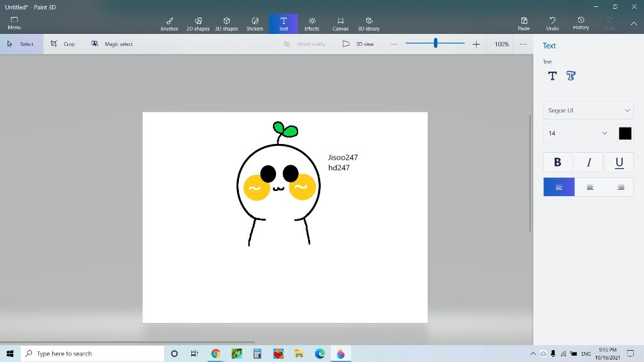This screenshot has width=644, height=362.
Task: Click the Undo button
Action: [x=552, y=24]
